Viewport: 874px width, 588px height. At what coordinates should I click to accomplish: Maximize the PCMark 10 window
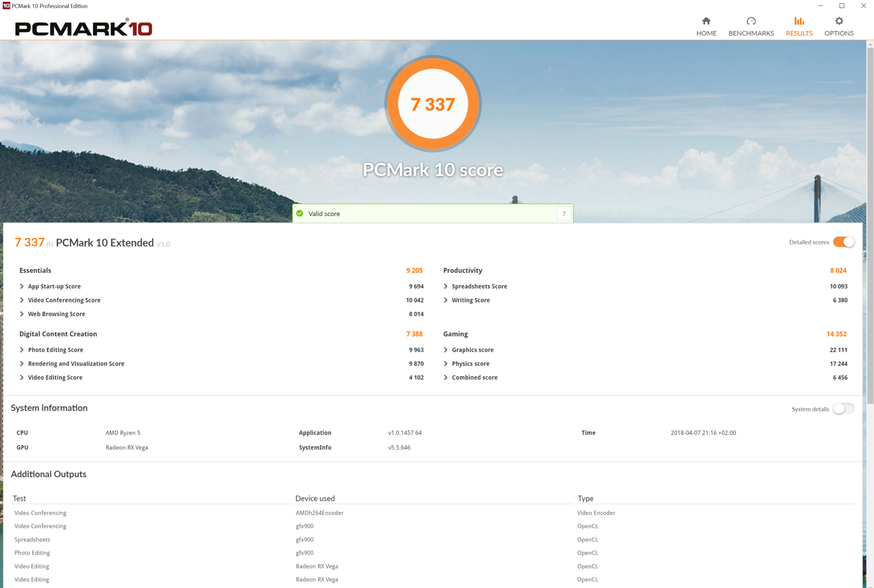pyautogui.click(x=842, y=6)
